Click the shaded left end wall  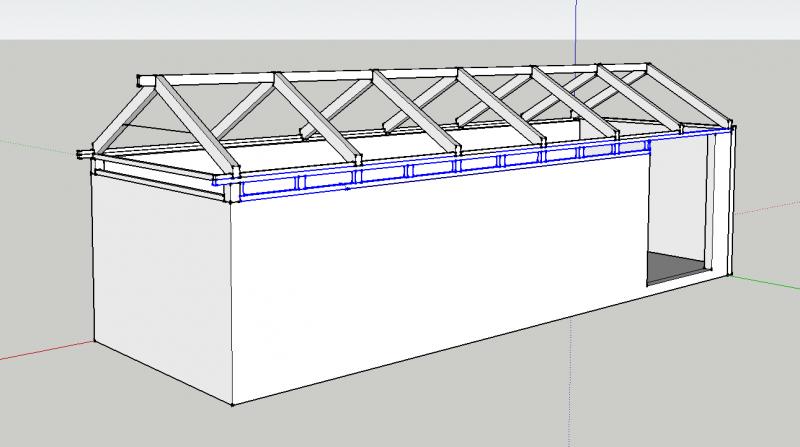[160, 280]
